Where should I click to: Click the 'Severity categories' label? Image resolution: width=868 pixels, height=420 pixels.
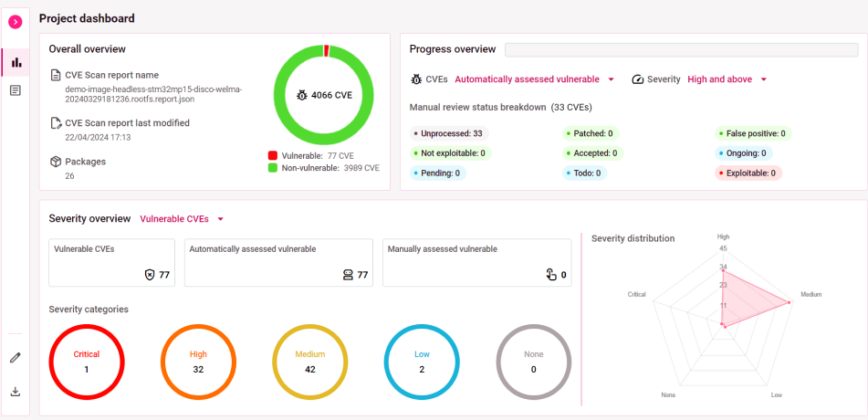pyautogui.click(x=89, y=310)
